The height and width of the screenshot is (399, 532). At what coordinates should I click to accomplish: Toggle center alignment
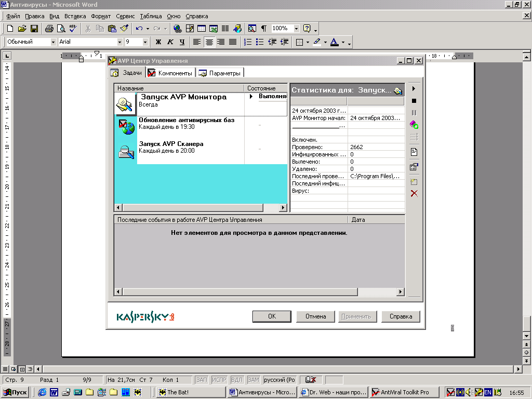coord(209,42)
